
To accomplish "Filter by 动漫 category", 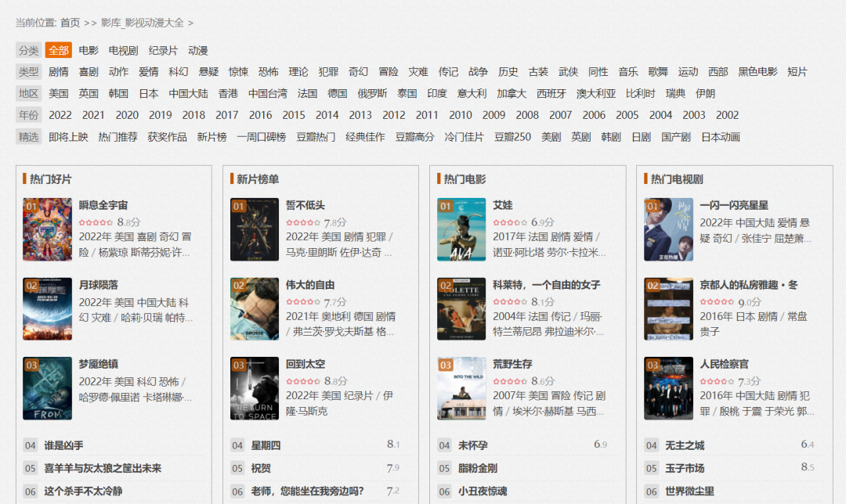I will [x=198, y=50].
